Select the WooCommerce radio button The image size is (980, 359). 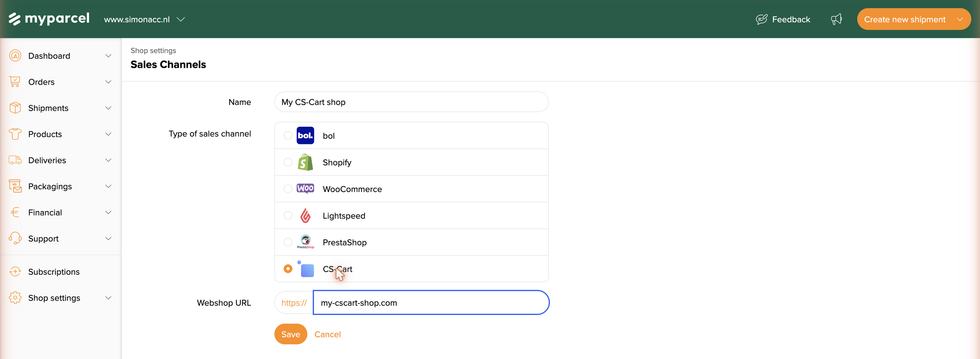tap(288, 189)
